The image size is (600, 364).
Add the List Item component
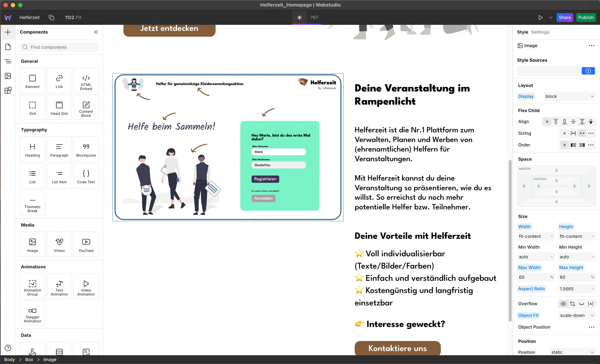point(59,176)
